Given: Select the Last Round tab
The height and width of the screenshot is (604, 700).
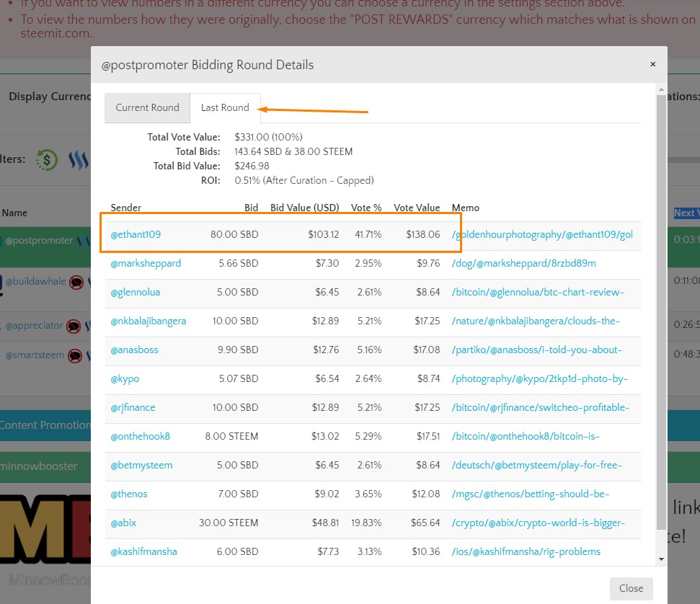Looking at the screenshot, I should 225,107.
